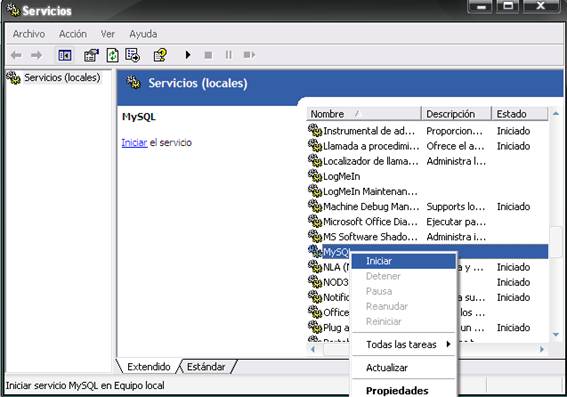This screenshot has height=397, width=567.
Task: Click the toolbar Restart service button
Action: 249,55
